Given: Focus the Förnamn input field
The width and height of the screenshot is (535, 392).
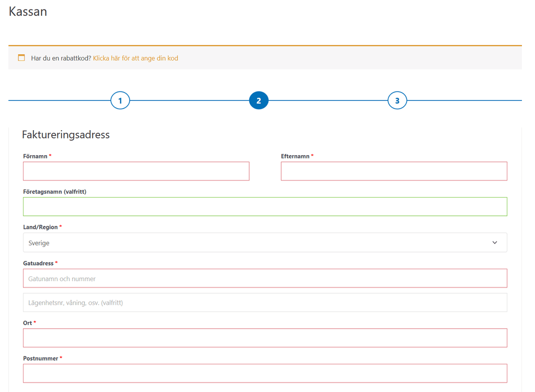Looking at the screenshot, I should 136,171.
